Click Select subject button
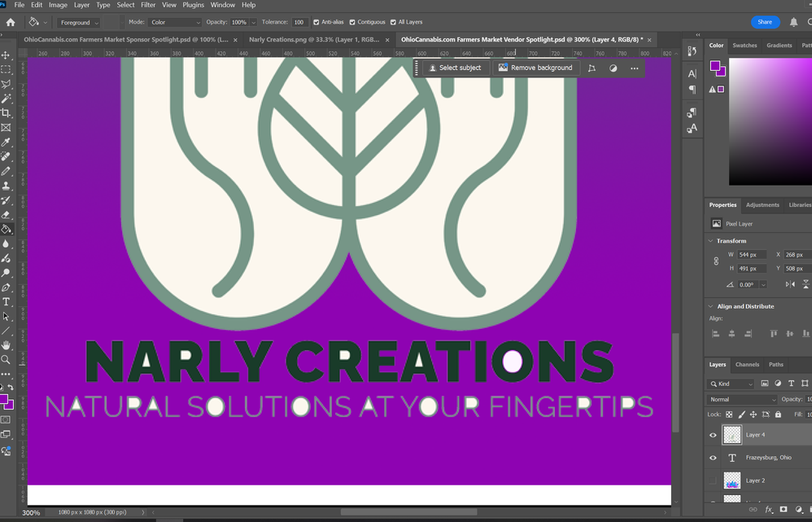 tap(455, 68)
